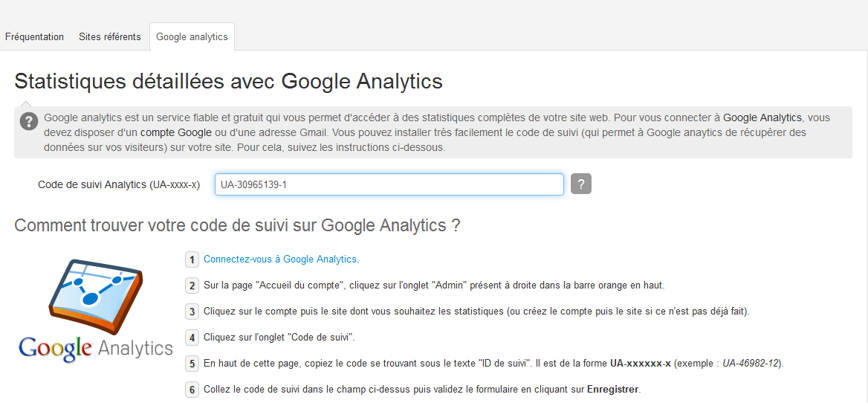Click the tracking code input field
Screen dimensions: 868x403
[389, 184]
